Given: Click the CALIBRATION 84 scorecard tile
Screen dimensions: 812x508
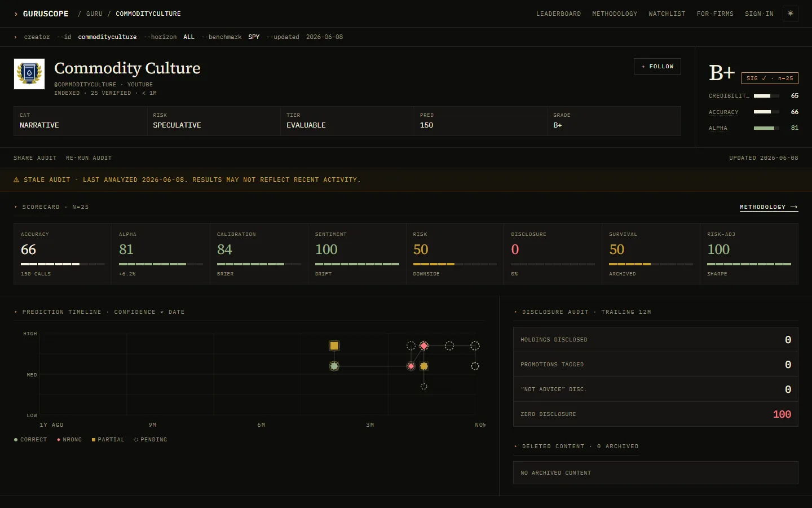Looking at the screenshot, I should (259, 253).
